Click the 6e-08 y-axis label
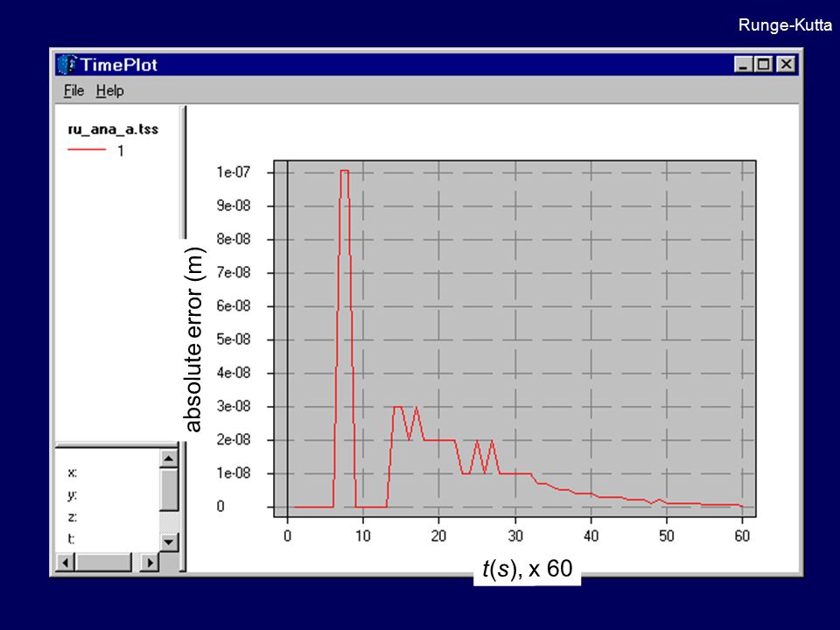Screen dimensions: 840x630 (233, 306)
